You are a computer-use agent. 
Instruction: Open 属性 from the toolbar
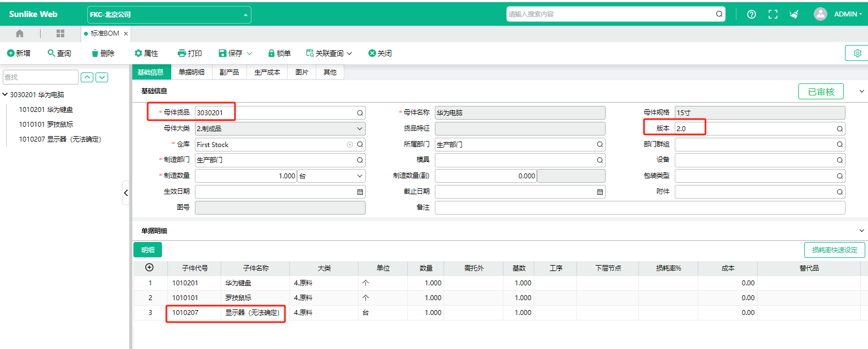coord(146,53)
